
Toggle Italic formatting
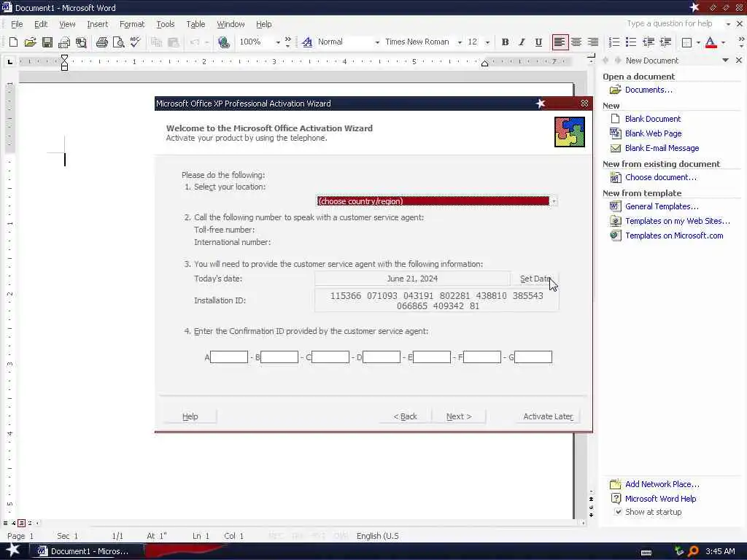[522, 42]
